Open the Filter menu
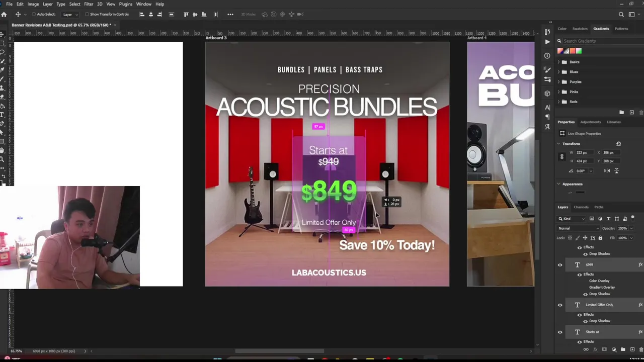The height and width of the screenshot is (362, 644). coord(89,4)
